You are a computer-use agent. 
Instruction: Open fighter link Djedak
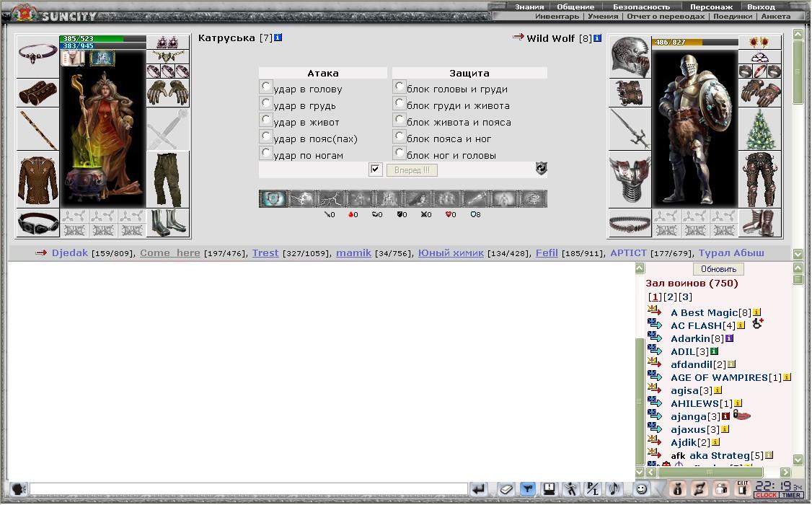(x=70, y=252)
